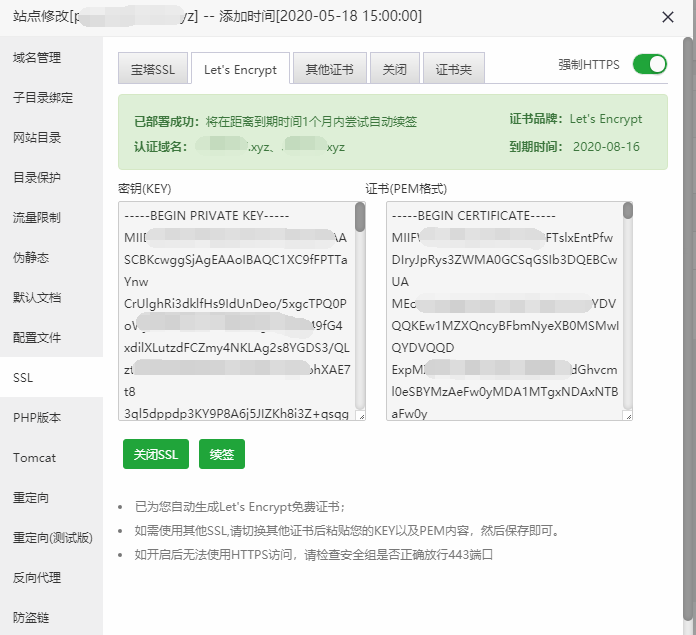
Task: Click the 续签 renew button
Action: point(221,453)
